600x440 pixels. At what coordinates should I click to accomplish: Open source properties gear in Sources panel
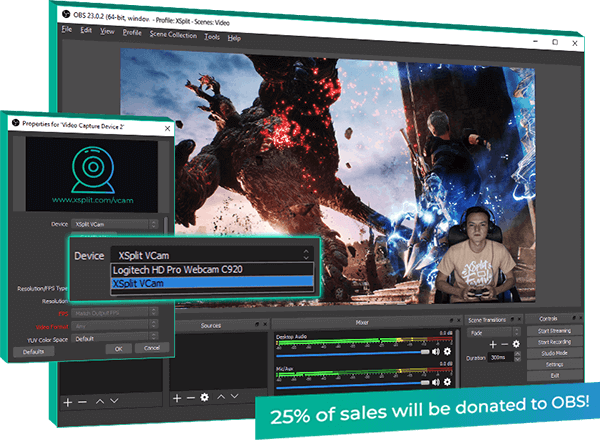[x=205, y=397]
